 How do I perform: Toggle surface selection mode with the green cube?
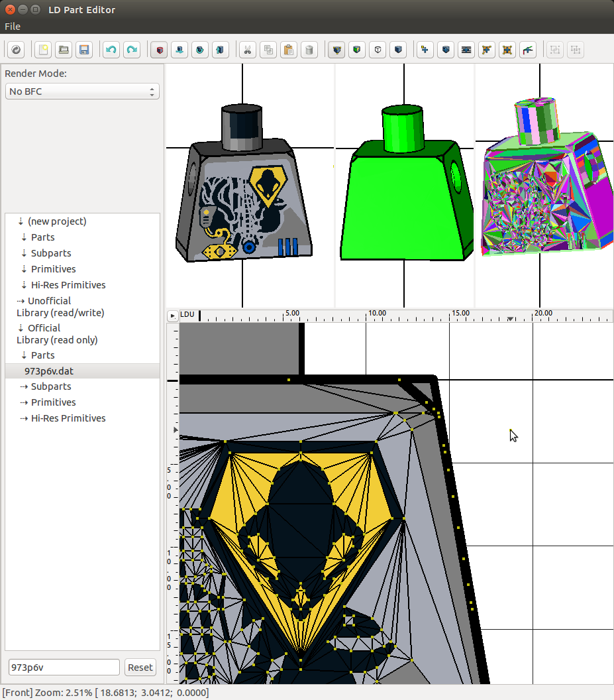pyautogui.click(x=357, y=50)
